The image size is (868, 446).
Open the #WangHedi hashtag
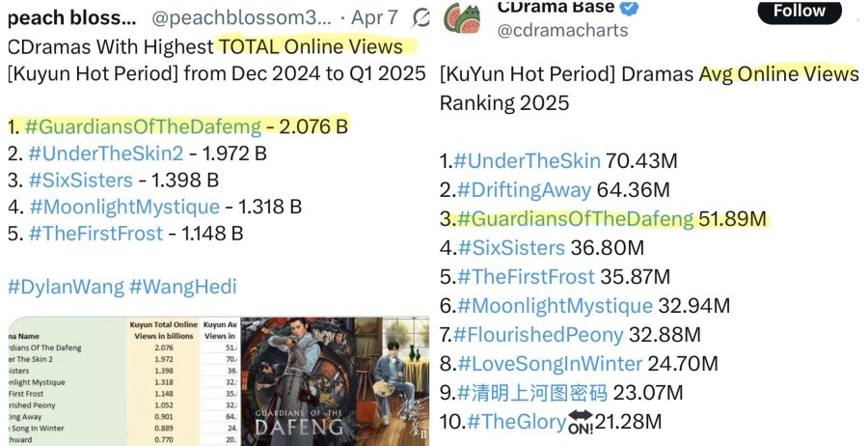click(182, 287)
